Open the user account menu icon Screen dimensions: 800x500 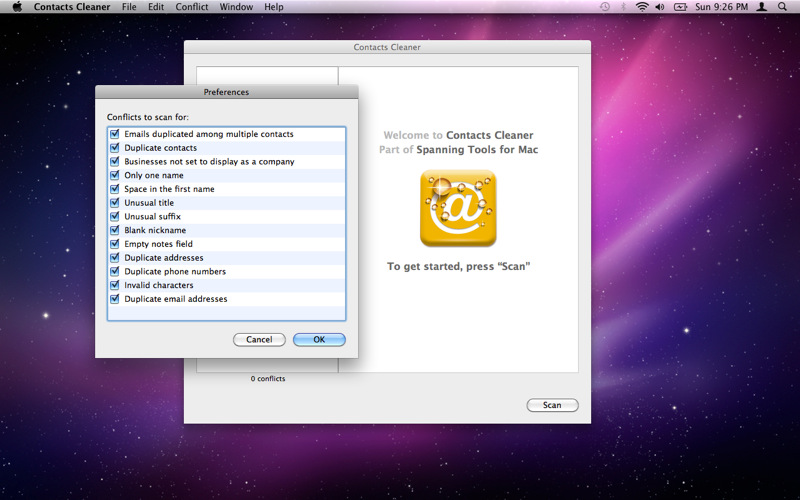(762, 7)
